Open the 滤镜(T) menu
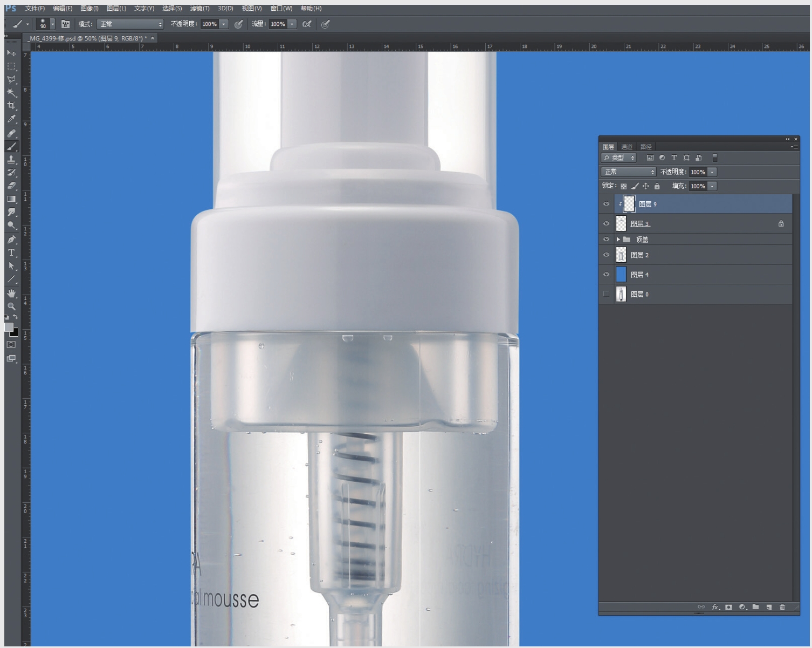Image resolution: width=812 pixels, height=648 pixels. [x=199, y=9]
